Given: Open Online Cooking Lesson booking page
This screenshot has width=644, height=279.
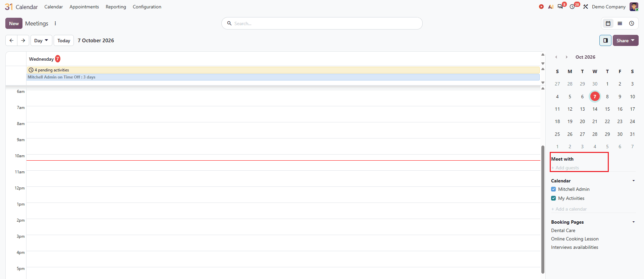Looking at the screenshot, I should (575, 239).
